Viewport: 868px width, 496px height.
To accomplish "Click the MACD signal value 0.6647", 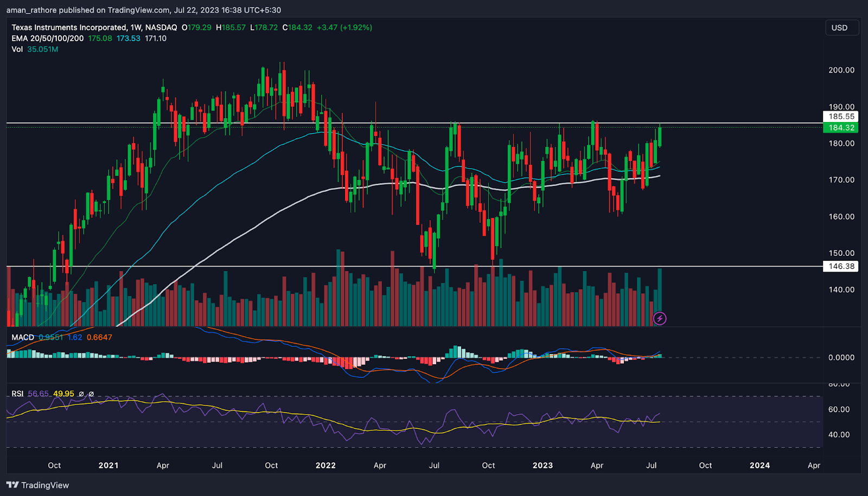I will [99, 337].
